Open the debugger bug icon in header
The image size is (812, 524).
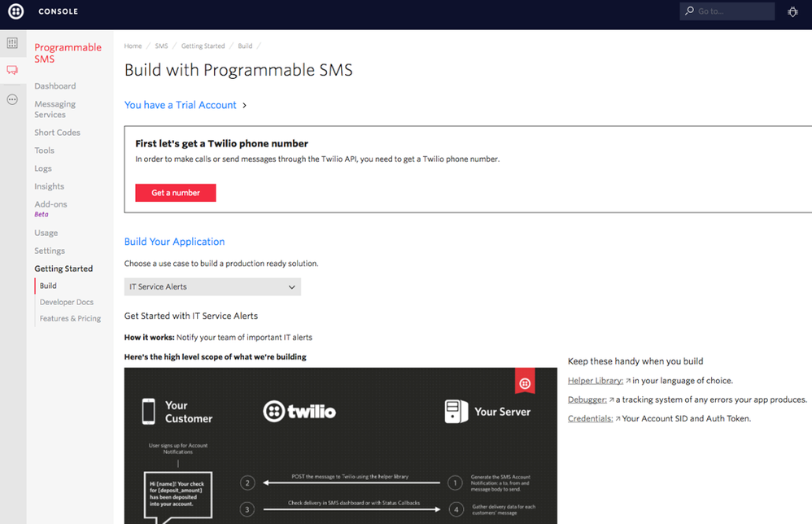(792, 11)
